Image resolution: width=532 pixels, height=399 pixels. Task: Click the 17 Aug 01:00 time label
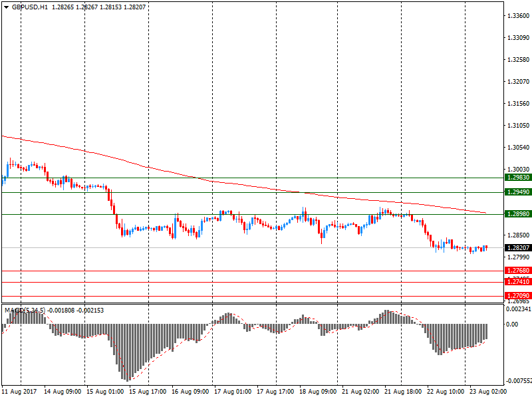(233, 392)
